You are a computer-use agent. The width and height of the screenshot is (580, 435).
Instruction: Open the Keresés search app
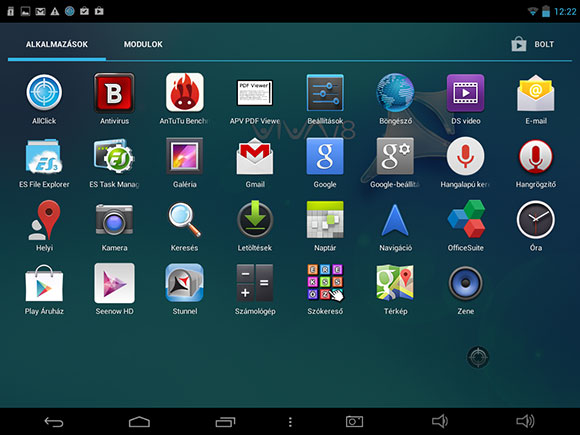pyautogui.click(x=185, y=220)
